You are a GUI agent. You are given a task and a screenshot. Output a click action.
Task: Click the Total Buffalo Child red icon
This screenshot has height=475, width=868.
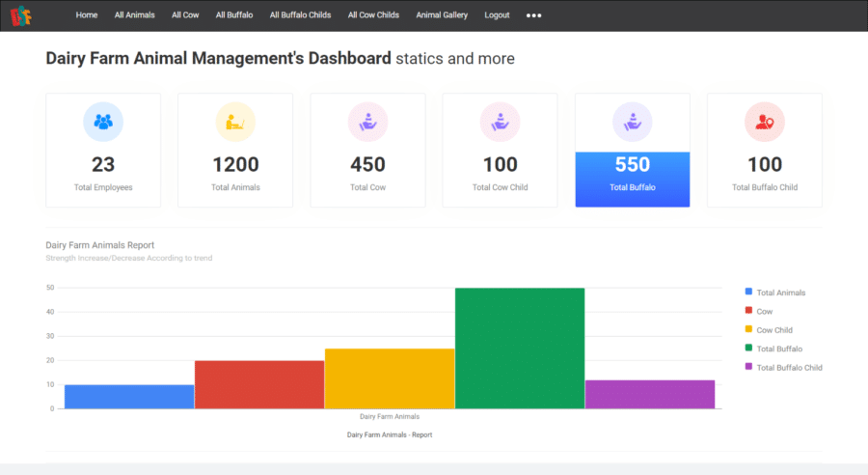(764, 122)
